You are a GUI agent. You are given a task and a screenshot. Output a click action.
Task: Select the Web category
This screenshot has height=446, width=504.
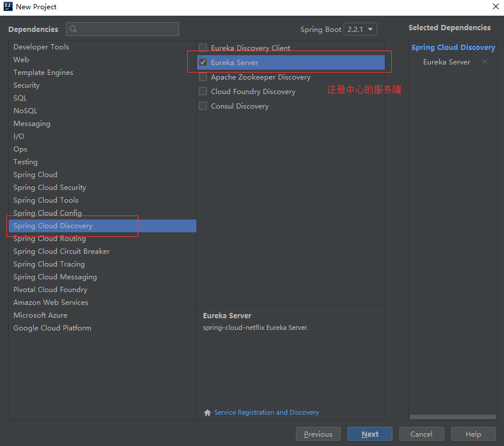click(102, 60)
